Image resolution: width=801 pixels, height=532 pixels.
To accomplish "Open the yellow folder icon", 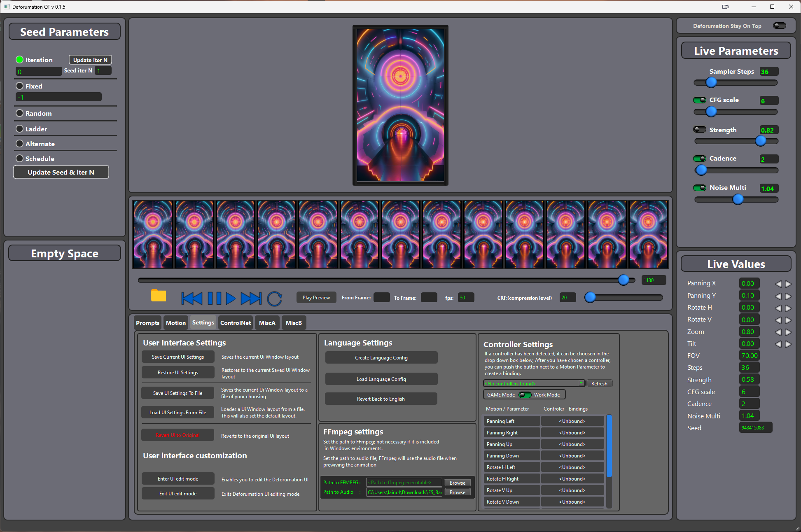I will click(x=159, y=296).
